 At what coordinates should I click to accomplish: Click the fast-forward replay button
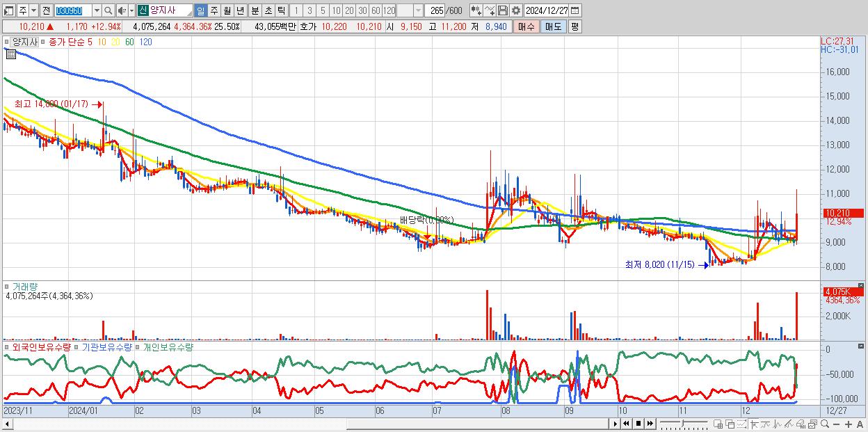[650, 423]
